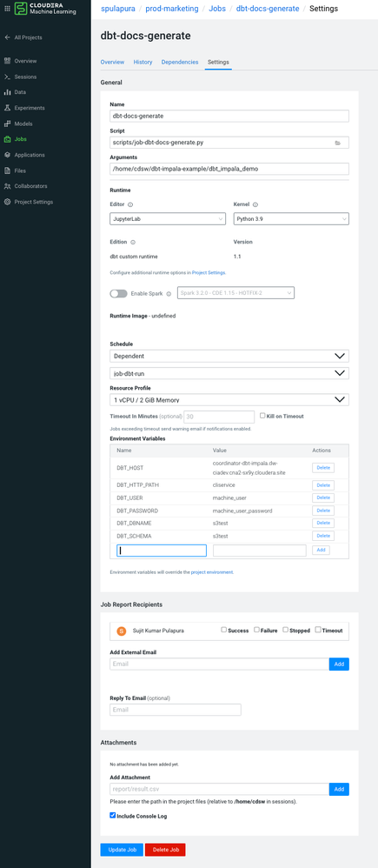The height and width of the screenshot is (868, 378).
Task: Open the app grid menu icon
Action: tap(7, 9)
